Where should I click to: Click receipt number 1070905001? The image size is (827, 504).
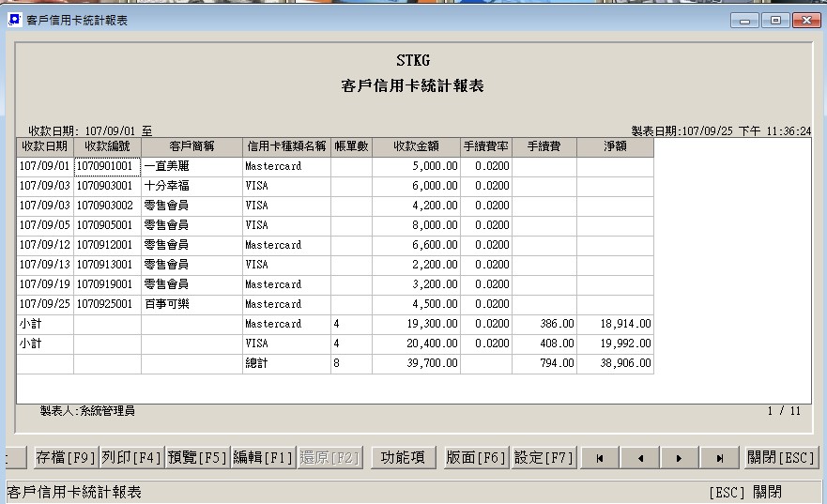click(107, 225)
